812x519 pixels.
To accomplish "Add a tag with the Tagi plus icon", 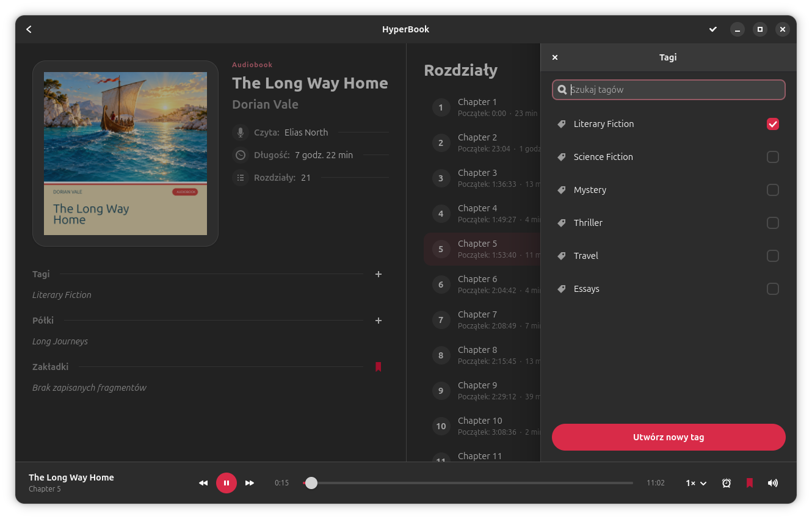I will point(379,274).
